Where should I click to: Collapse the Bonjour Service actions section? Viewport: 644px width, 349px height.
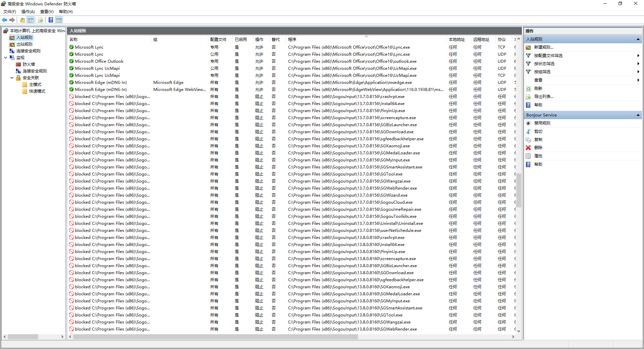(x=638, y=115)
